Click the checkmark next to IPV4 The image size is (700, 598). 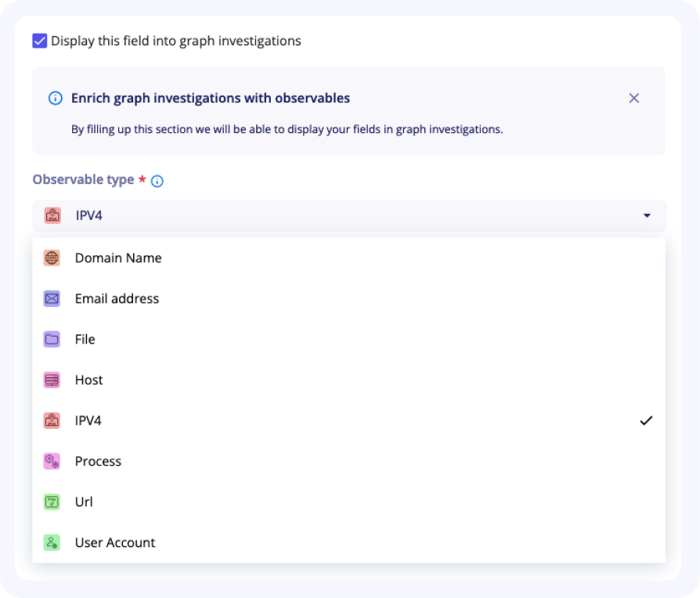click(x=647, y=420)
